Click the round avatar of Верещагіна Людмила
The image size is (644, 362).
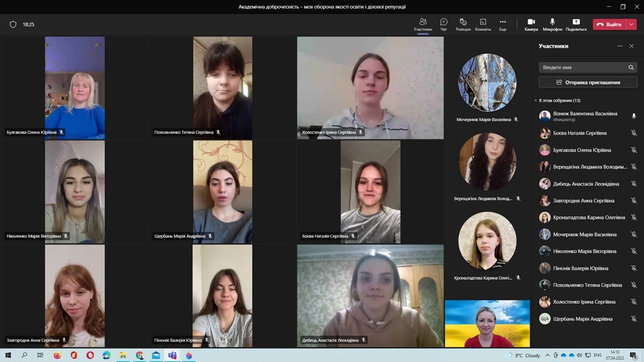click(x=487, y=162)
